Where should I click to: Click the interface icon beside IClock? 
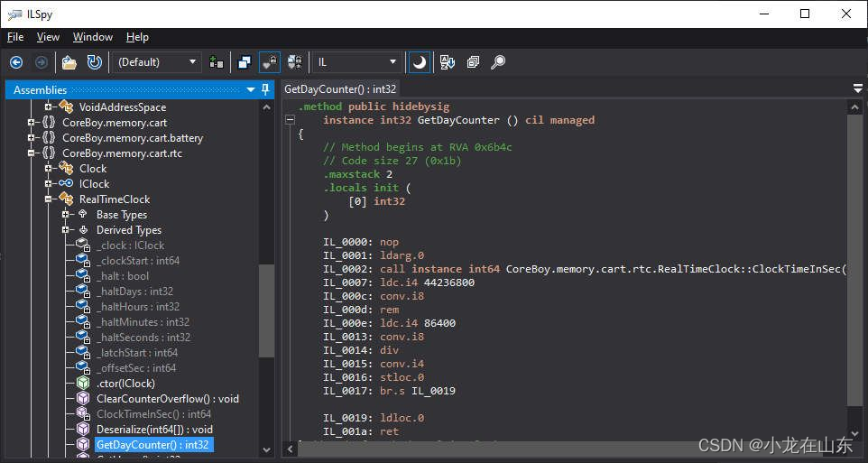pyautogui.click(x=66, y=184)
